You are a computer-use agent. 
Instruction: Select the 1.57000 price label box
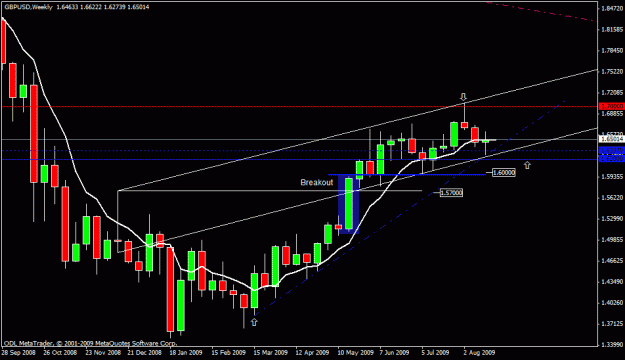point(451,193)
